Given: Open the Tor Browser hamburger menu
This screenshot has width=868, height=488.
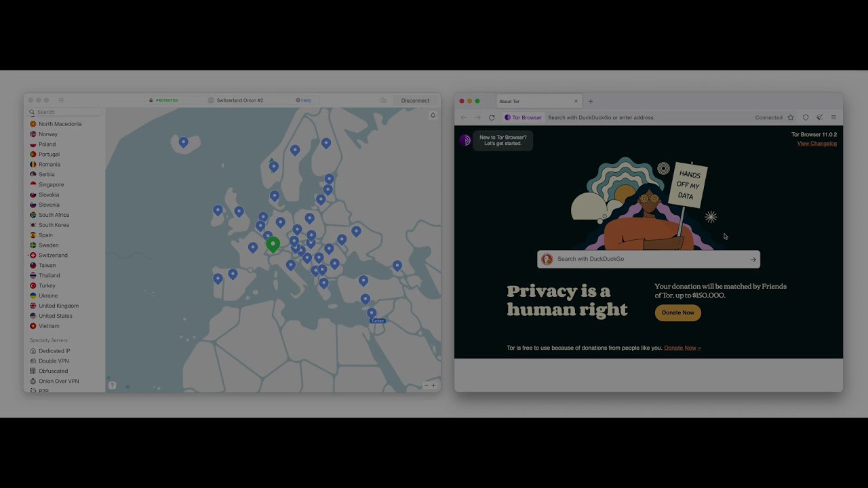Looking at the screenshot, I should tap(833, 118).
